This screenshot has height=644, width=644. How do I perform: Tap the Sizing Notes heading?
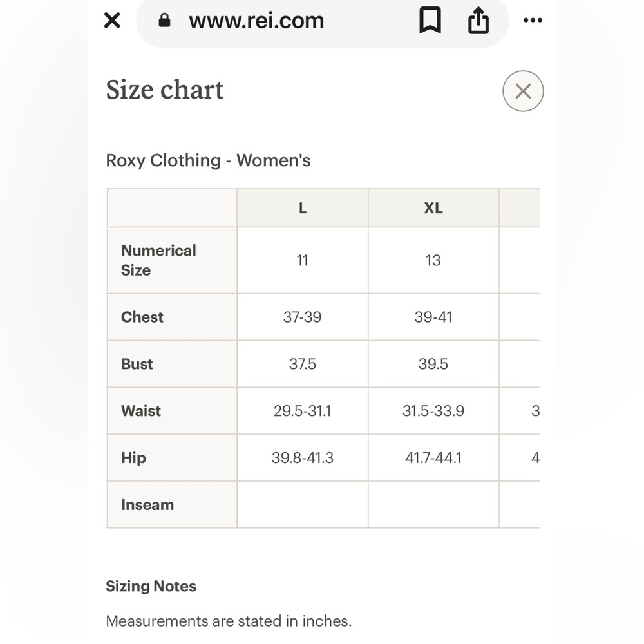click(151, 585)
